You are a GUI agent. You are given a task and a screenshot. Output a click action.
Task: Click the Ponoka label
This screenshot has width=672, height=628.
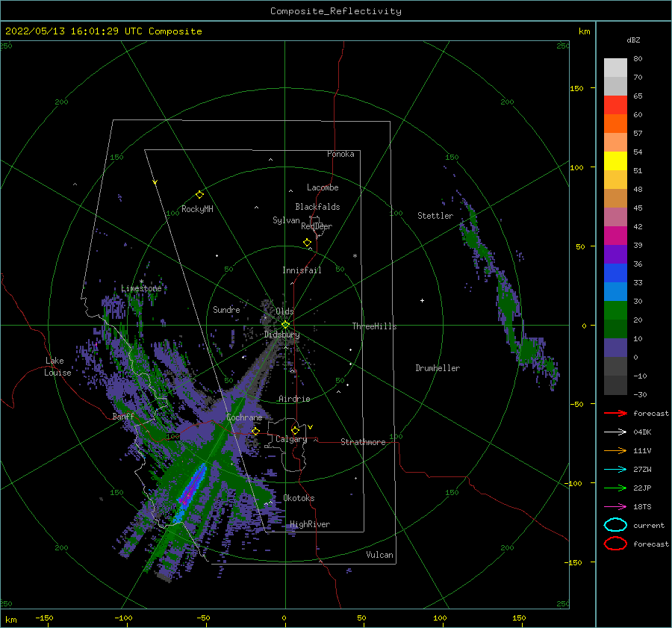[x=340, y=154]
